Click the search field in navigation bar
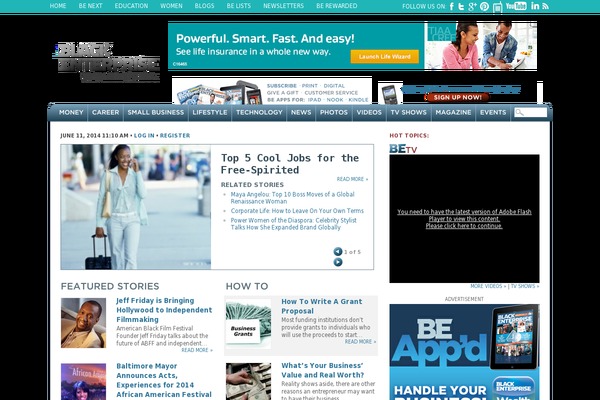This screenshot has width=600, height=400. coord(531,112)
